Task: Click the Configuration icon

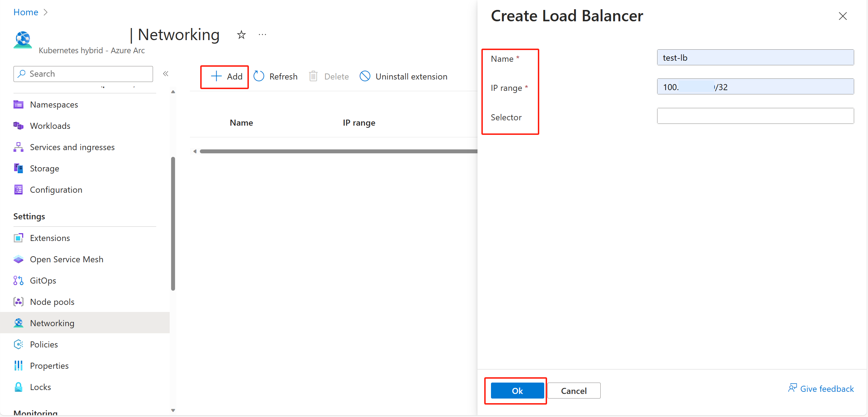Action: (18, 190)
